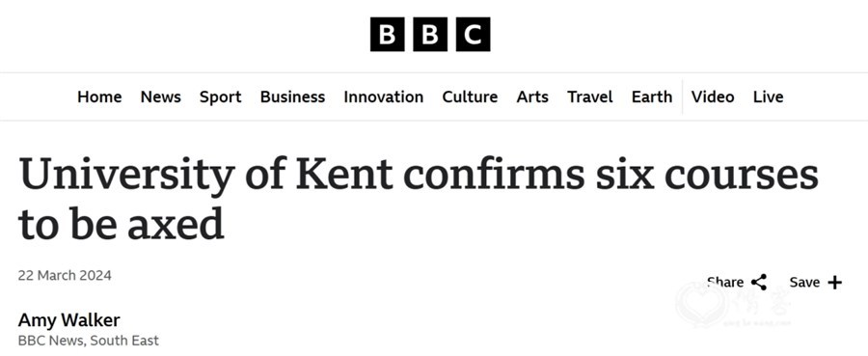The width and height of the screenshot is (868, 356).
Task: Click the share arrow icon
Action: [759, 282]
